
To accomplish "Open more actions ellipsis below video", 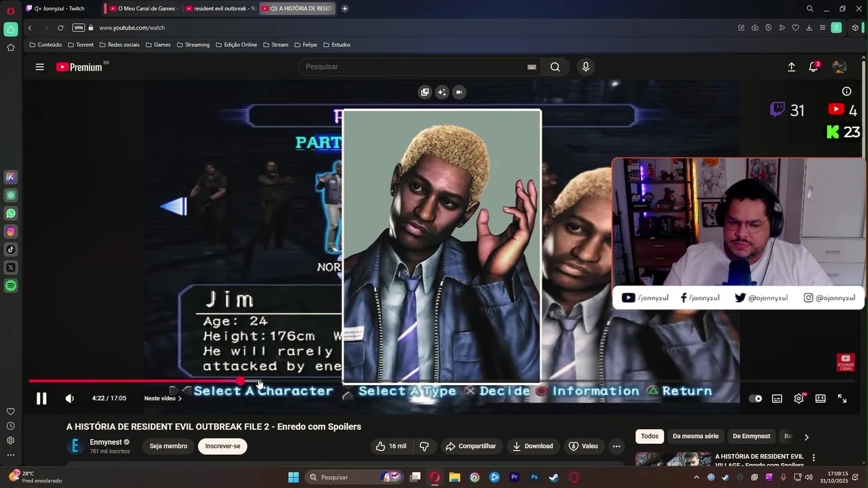I will [616, 446].
